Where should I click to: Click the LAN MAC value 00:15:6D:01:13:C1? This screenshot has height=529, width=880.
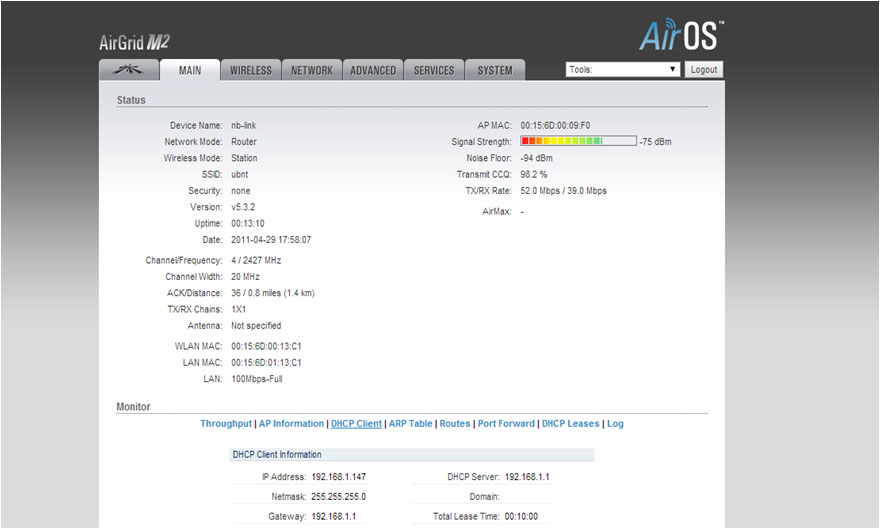(x=266, y=362)
